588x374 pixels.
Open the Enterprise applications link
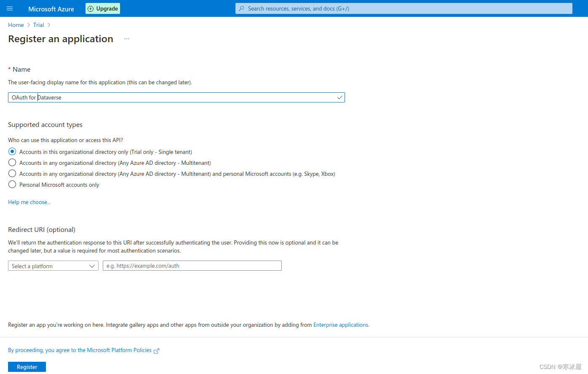[x=341, y=325]
